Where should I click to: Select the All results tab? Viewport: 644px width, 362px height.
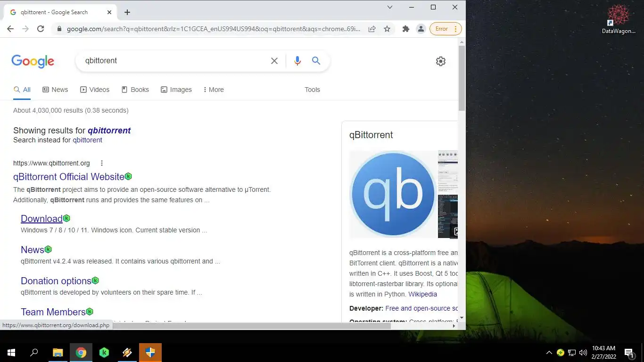(x=22, y=90)
